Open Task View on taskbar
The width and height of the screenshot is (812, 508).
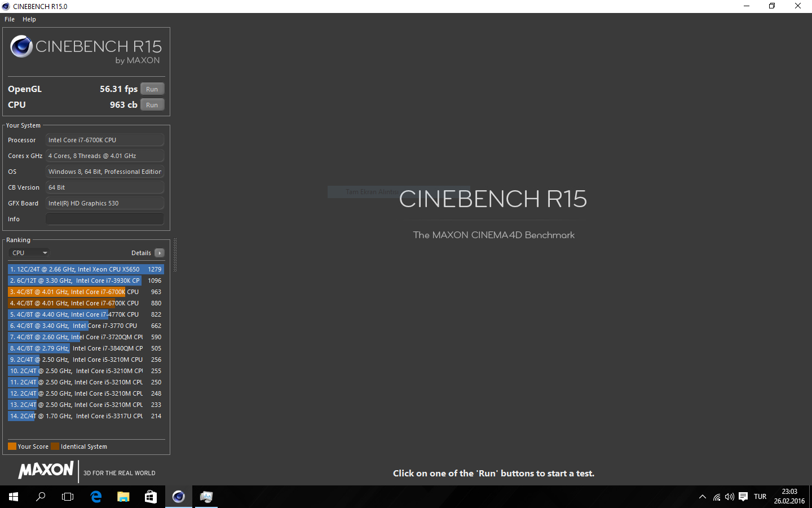(68, 497)
